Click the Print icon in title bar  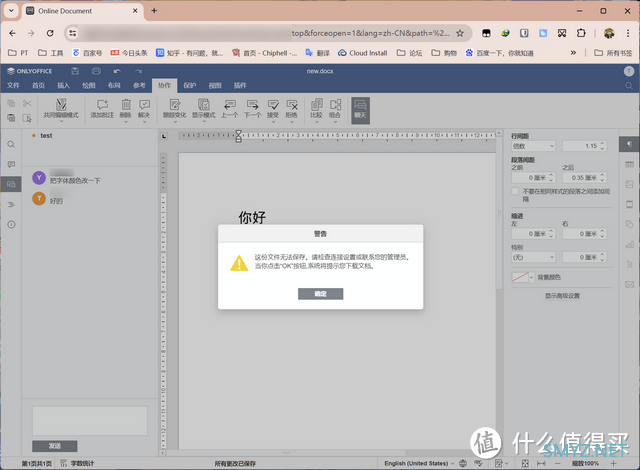tap(96, 71)
